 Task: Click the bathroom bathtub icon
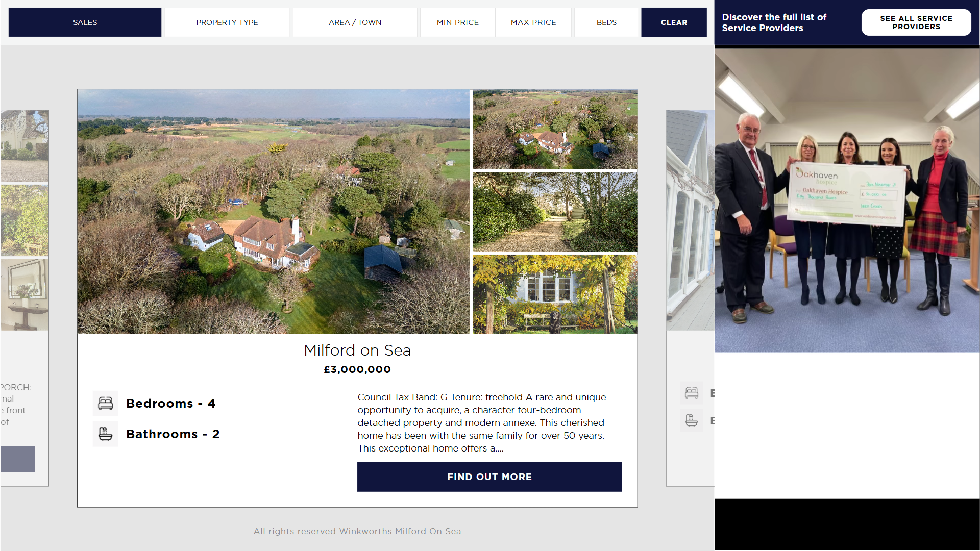point(106,434)
